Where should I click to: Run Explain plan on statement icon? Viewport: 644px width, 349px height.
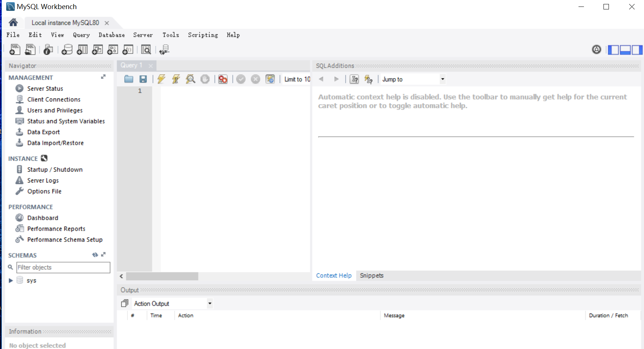(190, 79)
